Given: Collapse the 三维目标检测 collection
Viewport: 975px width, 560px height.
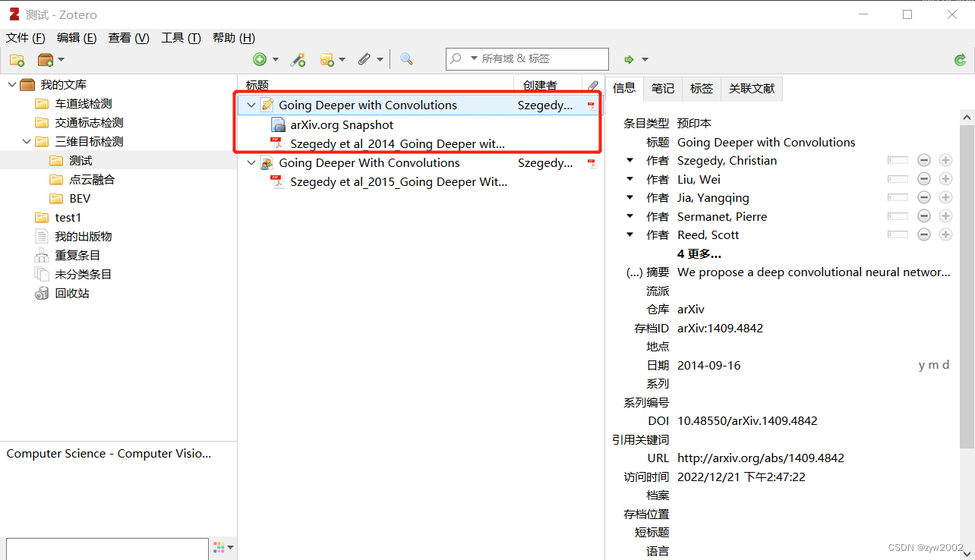Looking at the screenshot, I should 26,141.
